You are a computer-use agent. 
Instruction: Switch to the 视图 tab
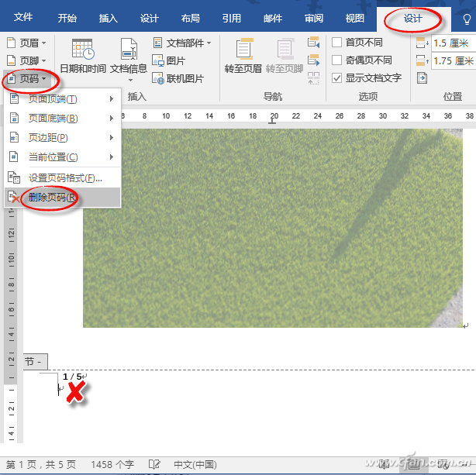click(x=354, y=19)
